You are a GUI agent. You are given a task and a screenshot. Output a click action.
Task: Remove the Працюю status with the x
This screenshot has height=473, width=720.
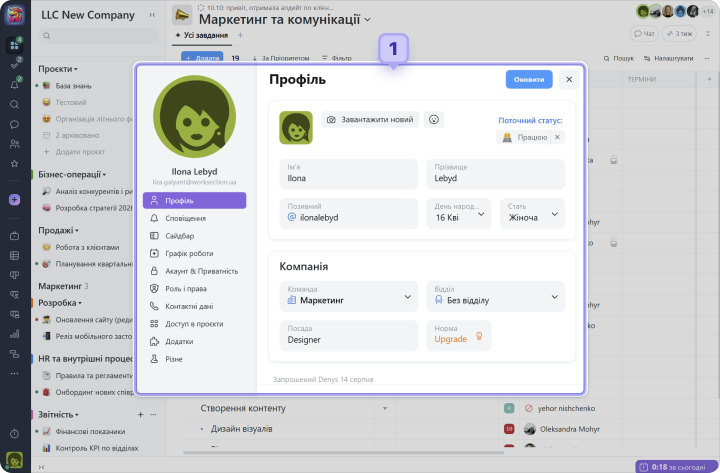[557, 137]
